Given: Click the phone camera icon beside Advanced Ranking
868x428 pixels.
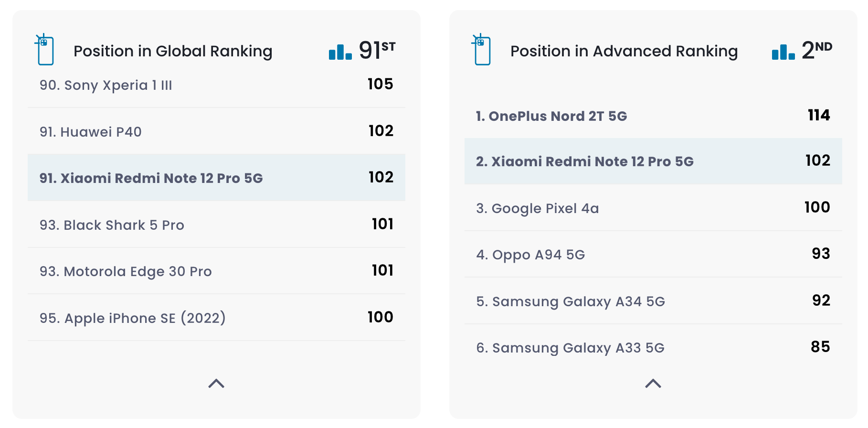Looking at the screenshot, I should click(x=482, y=50).
